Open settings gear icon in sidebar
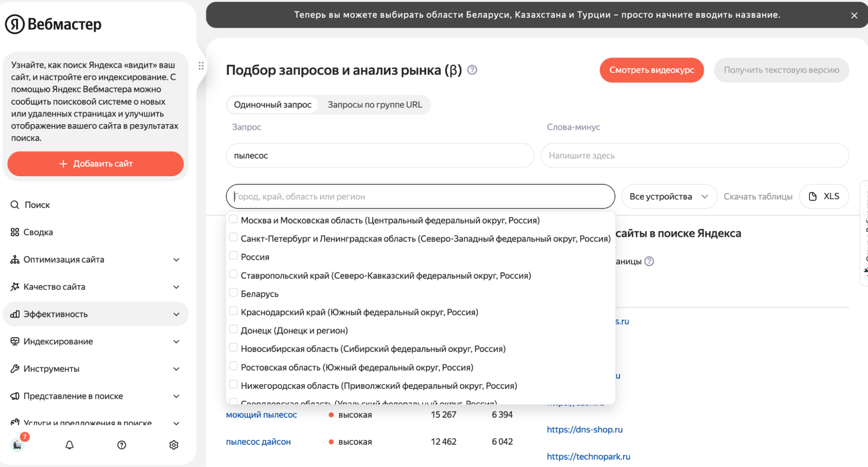The height and width of the screenshot is (467, 868). pos(174,445)
